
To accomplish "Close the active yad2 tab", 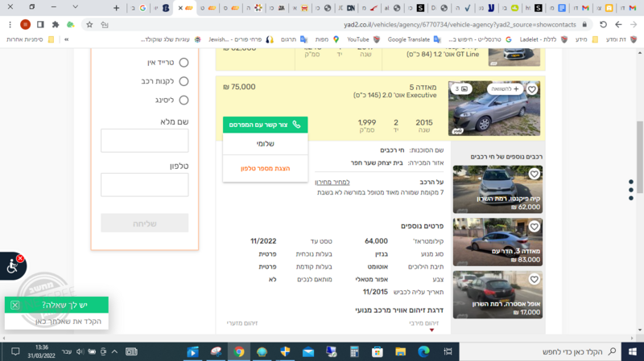I will [x=180, y=8].
